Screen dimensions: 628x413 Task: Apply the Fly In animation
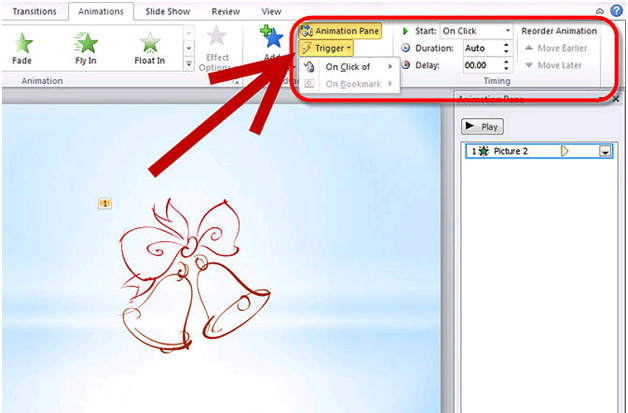pyautogui.click(x=87, y=48)
